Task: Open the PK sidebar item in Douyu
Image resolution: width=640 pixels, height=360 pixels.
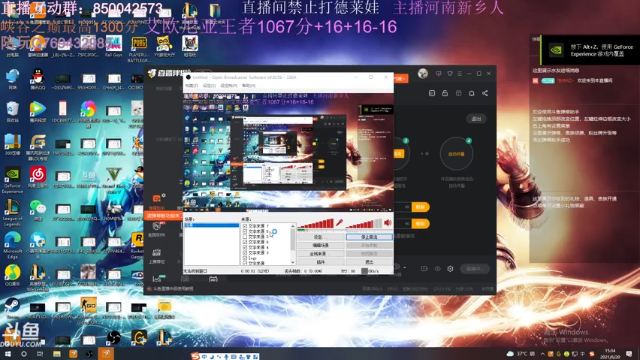Action: coord(157,230)
